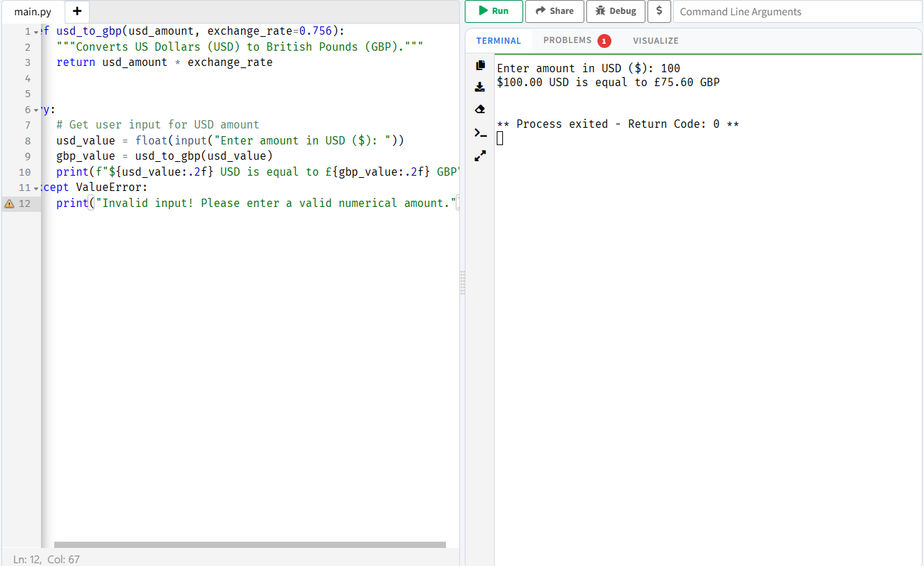Click the warning icon on line 12
924x566 pixels.
[x=9, y=203]
